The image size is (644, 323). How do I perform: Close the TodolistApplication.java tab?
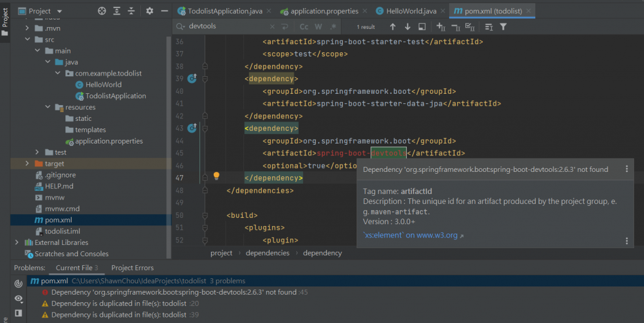tap(269, 11)
